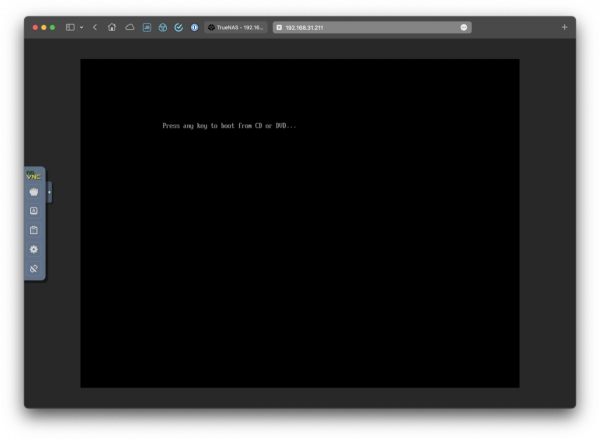Screen dimensions: 600x440
Task: Click the iCloud icon in Safari toolbar
Action: [130, 27]
